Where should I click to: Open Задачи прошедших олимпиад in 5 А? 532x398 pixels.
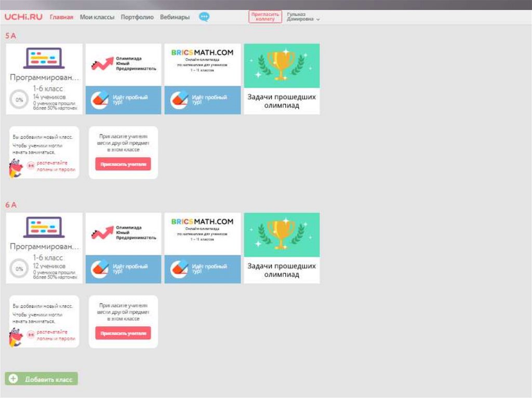(282, 101)
